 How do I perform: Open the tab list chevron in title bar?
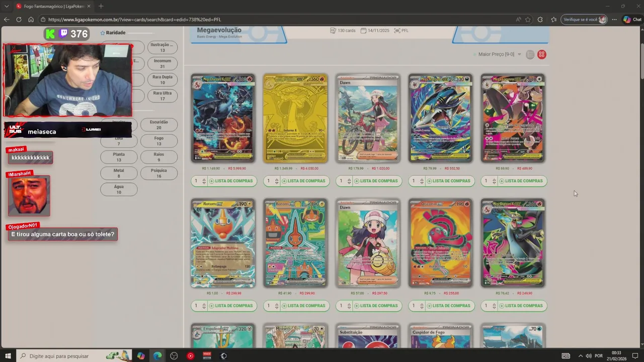7,6
